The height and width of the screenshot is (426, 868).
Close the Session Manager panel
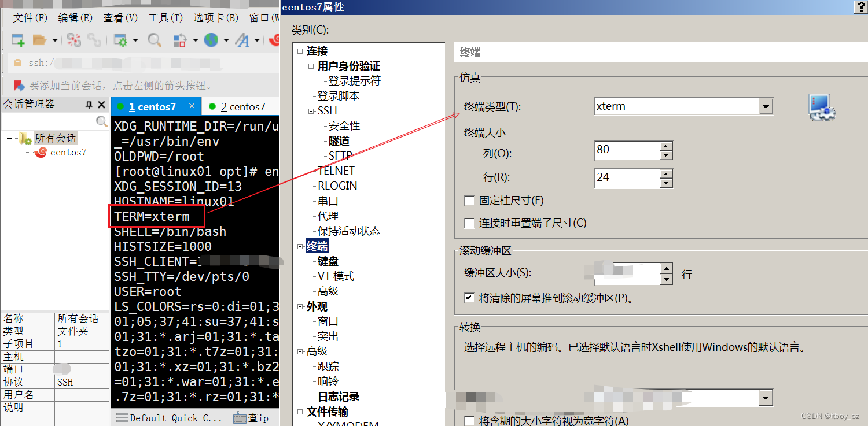point(101,105)
